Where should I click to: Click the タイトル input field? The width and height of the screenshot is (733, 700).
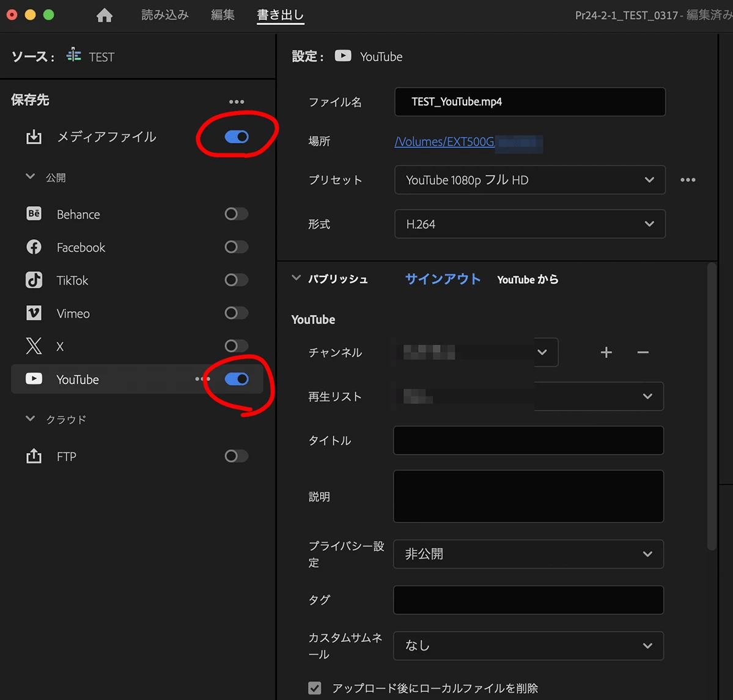click(x=528, y=440)
